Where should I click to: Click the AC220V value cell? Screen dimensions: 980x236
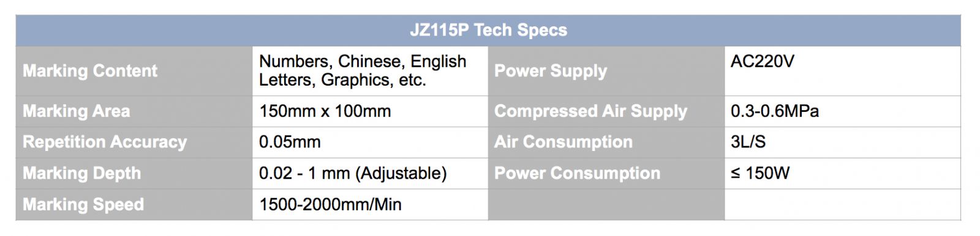click(x=842, y=71)
